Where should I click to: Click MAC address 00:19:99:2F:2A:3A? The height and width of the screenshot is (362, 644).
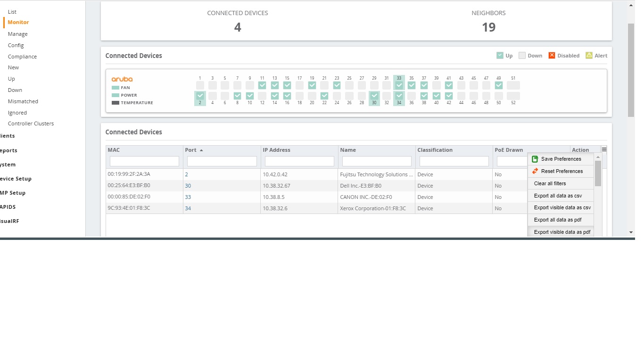tap(129, 174)
